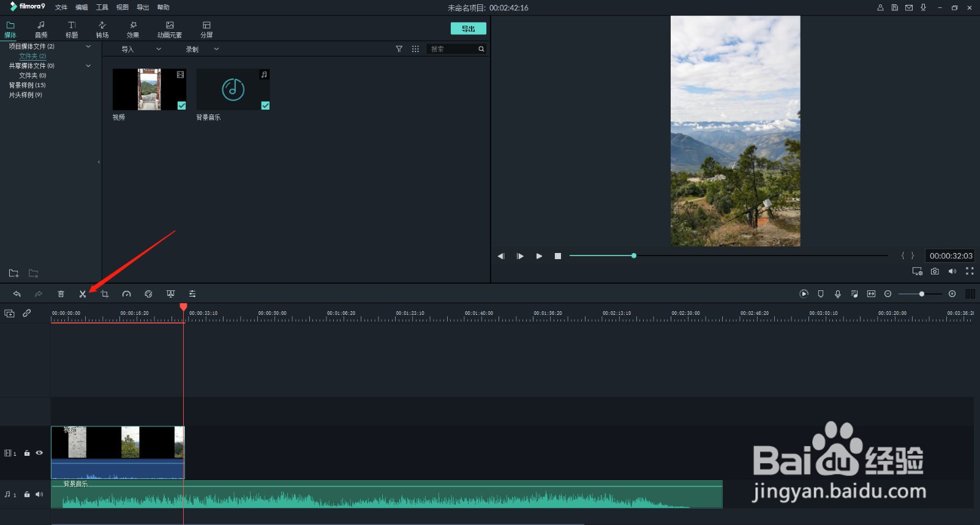Image resolution: width=980 pixels, height=525 pixels.
Task: Mute audio track 1 speaker
Action: [39, 494]
